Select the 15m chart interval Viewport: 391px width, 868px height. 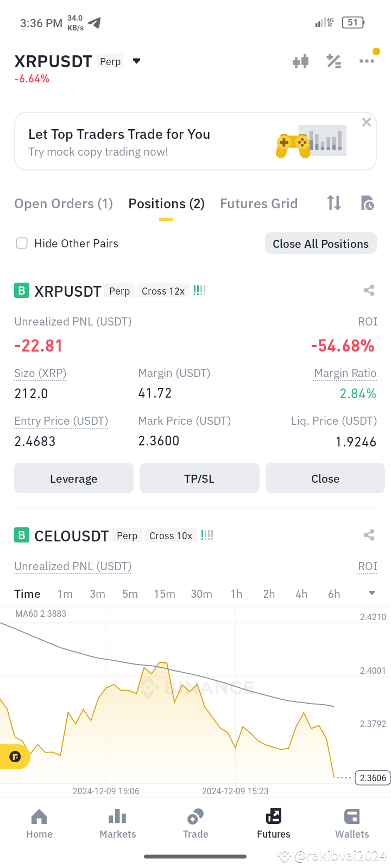[165, 594]
